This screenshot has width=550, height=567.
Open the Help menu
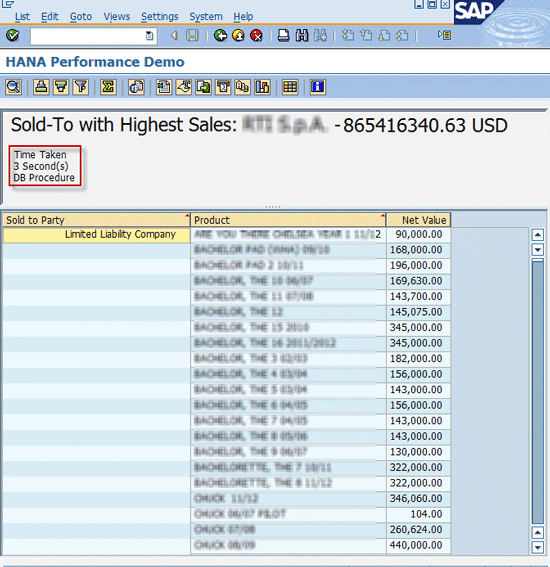[x=243, y=17]
